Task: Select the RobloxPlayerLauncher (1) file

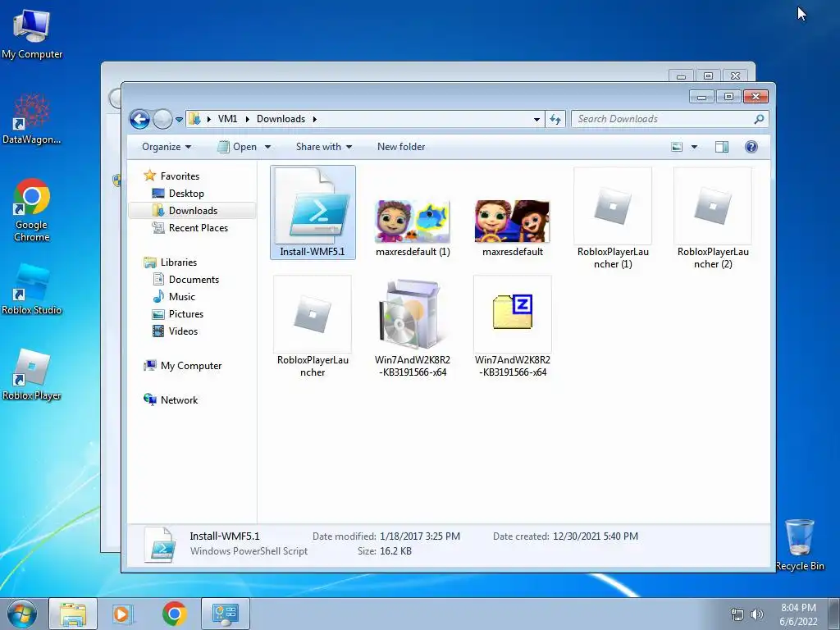Action: click(x=613, y=218)
